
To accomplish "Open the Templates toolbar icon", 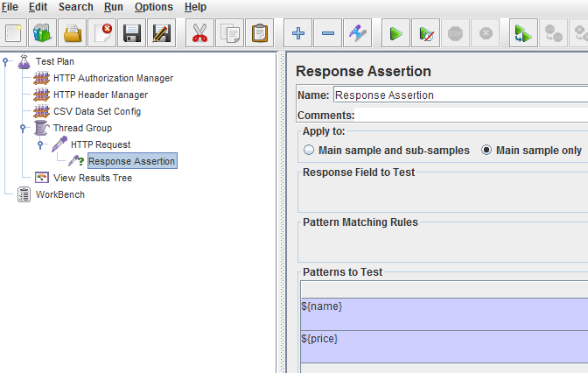I will tap(43, 34).
